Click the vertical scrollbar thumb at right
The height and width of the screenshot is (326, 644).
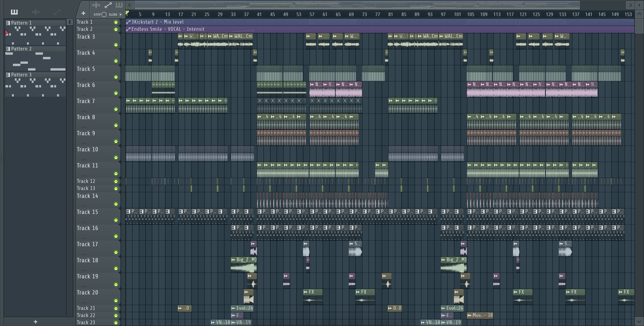639,26
